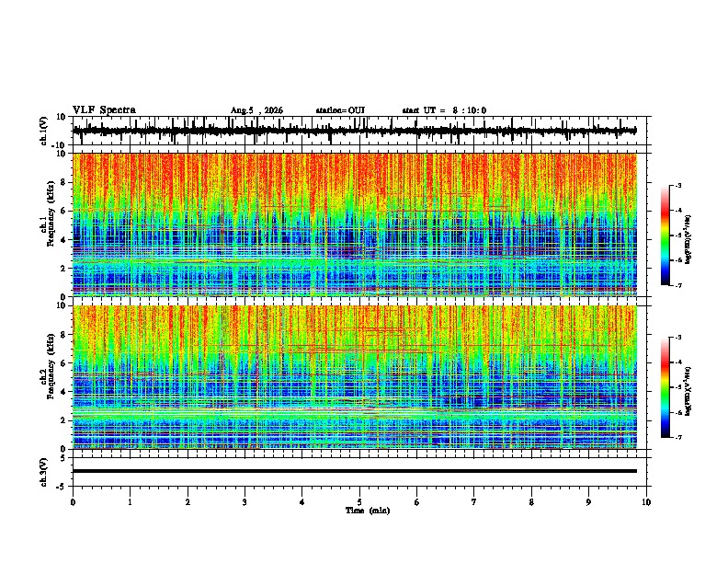Click the "10" kHz tick on ch.2 frequency axis
The width and height of the screenshot is (728, 563).
(61, 305)
